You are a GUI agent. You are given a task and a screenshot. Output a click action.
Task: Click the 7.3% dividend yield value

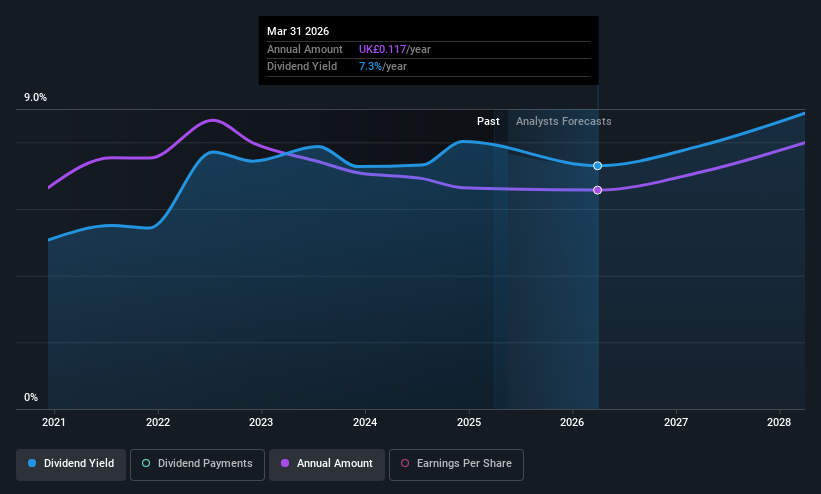point(370,67)
